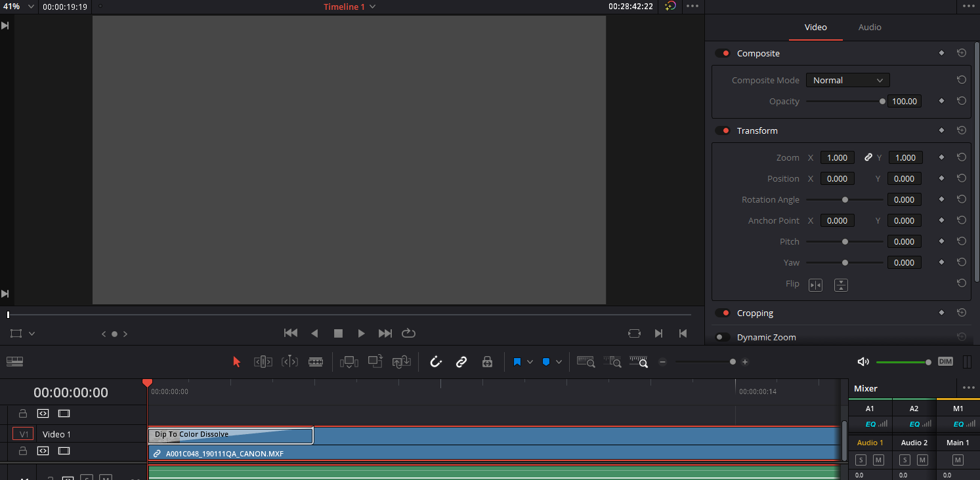This screenshot has height=480, width=980.
Task: Adjust the Opacity slider
Action: [x=844, y=101]
